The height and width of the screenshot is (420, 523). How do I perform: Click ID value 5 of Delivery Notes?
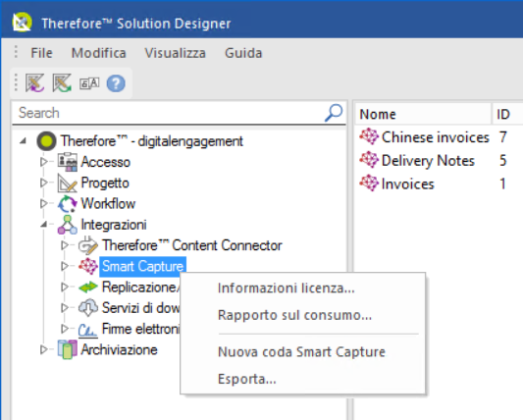(x=503, y=161)
